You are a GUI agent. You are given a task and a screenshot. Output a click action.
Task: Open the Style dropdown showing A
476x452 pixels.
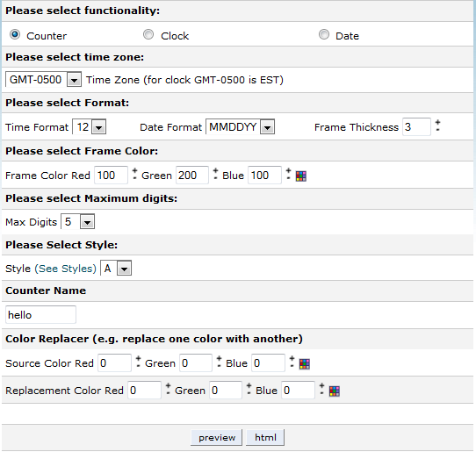(116, 269)
